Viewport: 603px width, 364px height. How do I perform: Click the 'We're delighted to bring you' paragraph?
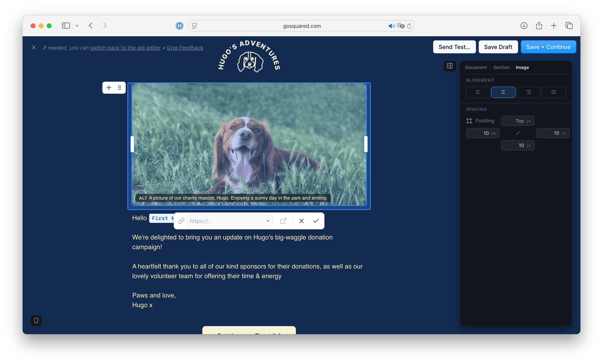232,242
